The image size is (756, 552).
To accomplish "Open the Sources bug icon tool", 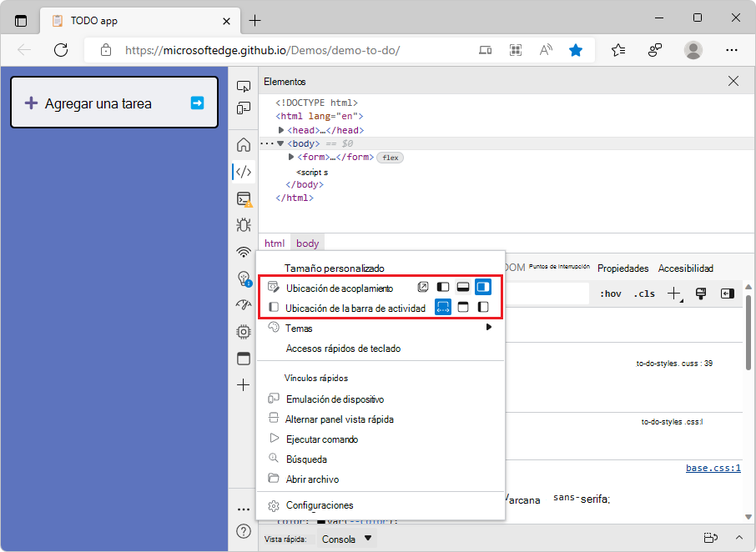I will tap(244, 224).
